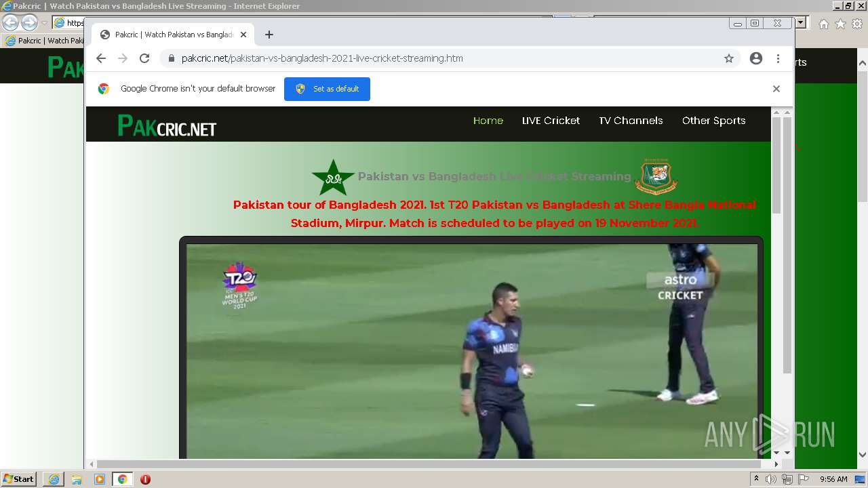
Task: Click the scroll-to-top arrow in Chrome page
Action: point(777,112)
